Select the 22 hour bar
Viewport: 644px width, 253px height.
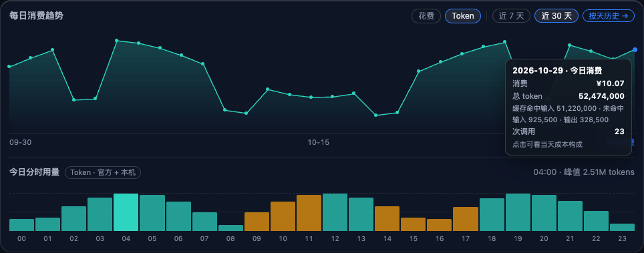[x=597, y=221]
